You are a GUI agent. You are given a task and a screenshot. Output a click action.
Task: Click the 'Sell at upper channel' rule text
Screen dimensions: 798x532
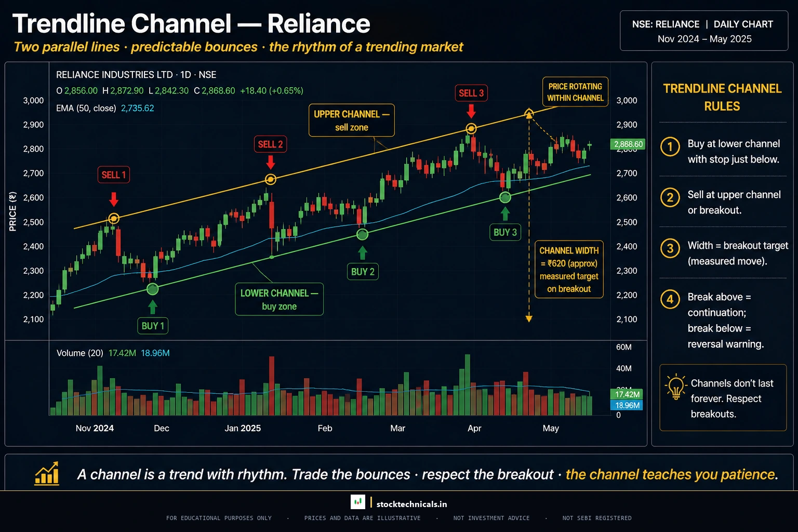point(734,203)
